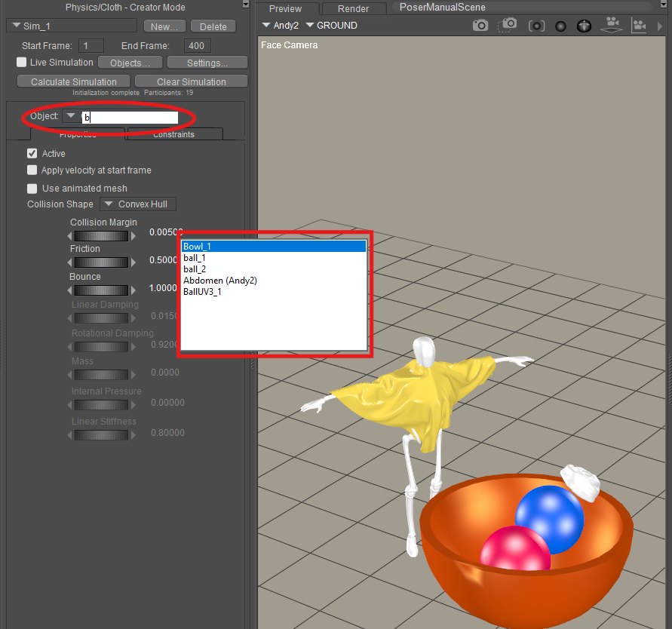
Task: Select ball_2 from the object list
Action: [195, 269]
